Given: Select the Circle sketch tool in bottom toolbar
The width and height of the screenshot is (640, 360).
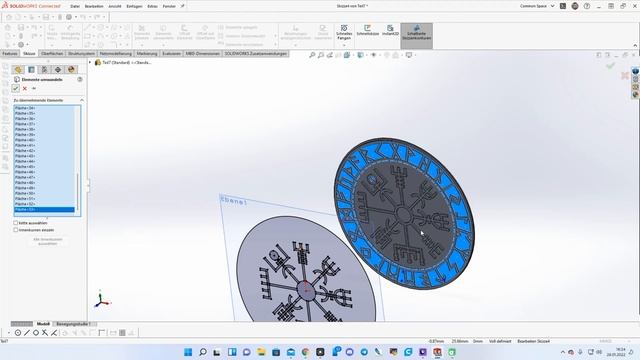Looking at the screenshot, I should point(18,333).
